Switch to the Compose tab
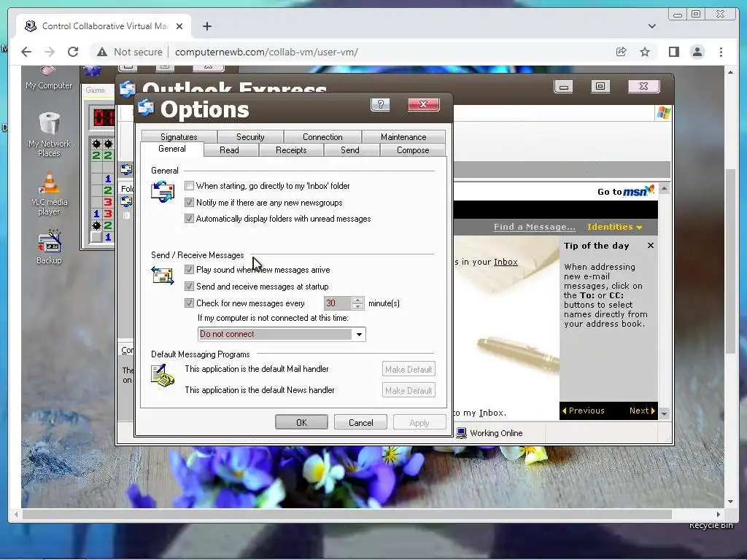Screen dimensions: 747x560 [x=413, y=150]
